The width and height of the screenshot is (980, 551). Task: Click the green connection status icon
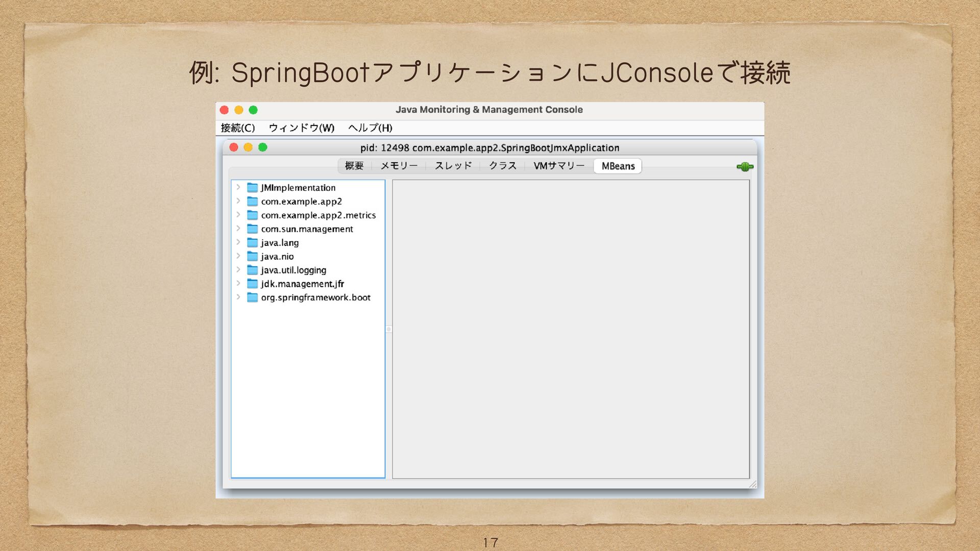[x=745, y=167]
